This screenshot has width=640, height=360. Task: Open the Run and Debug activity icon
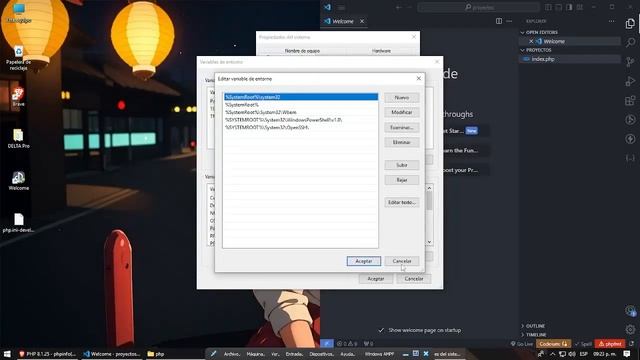pyautogui.click(x=630, y=81)
